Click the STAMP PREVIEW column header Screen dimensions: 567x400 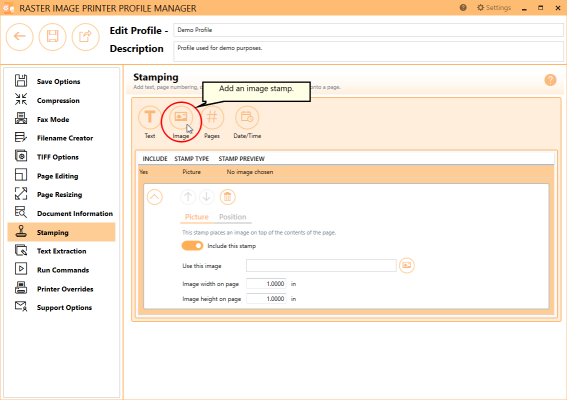tap(242, 159)
